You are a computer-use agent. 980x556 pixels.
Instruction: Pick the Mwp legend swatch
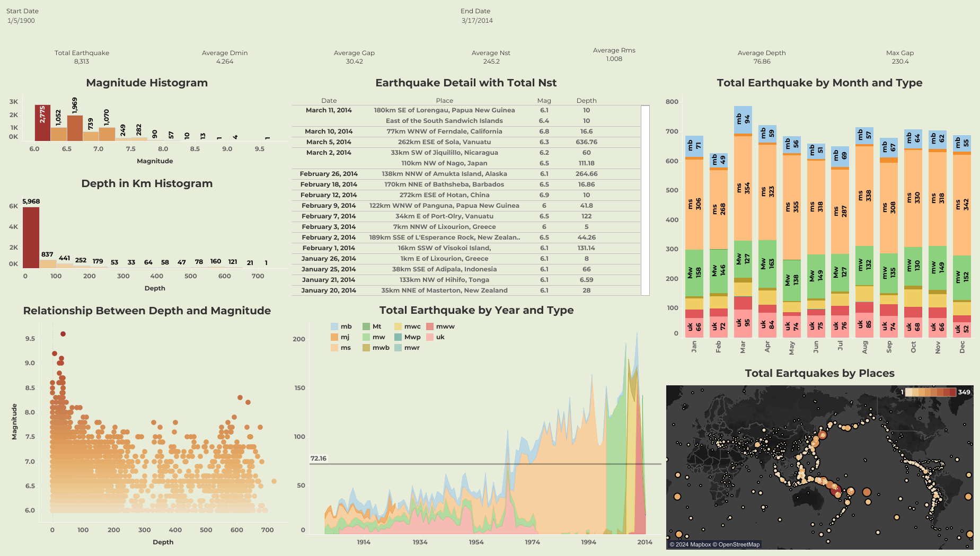point(398,337)
